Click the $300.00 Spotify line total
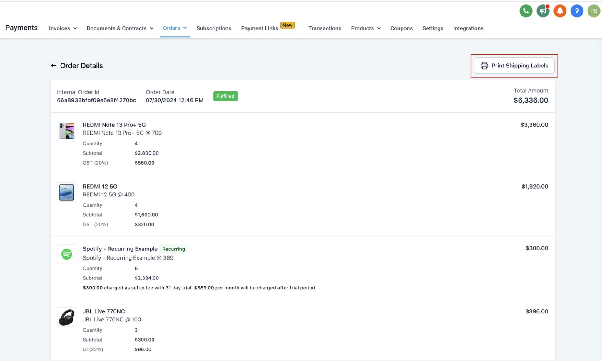Screen dimensions: 602x361 coord(537,248)
